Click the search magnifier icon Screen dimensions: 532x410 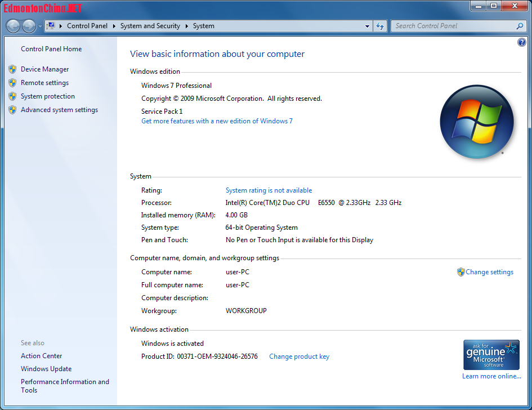520,26
